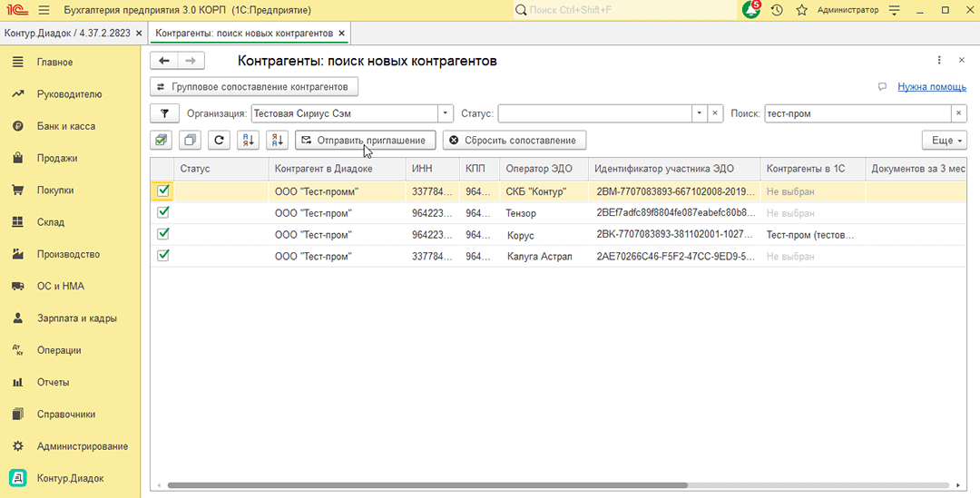Click the ИНН column header
The width and height of the screenshot is (980, 498).
pos(433,169)
